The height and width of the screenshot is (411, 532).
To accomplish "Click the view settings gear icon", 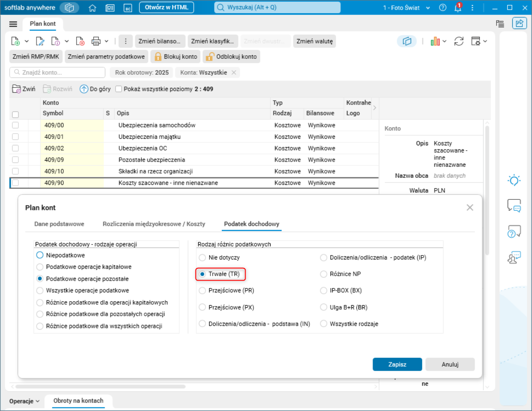I will (476, 41).
